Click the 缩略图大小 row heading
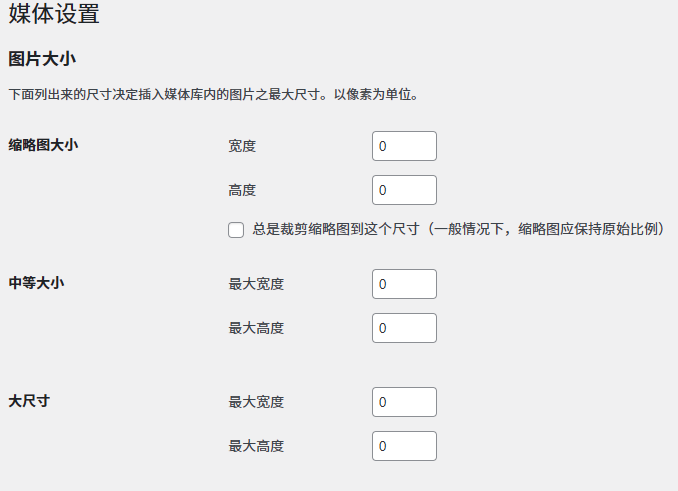The image size is (678, 491). click(x=43, y=145)
